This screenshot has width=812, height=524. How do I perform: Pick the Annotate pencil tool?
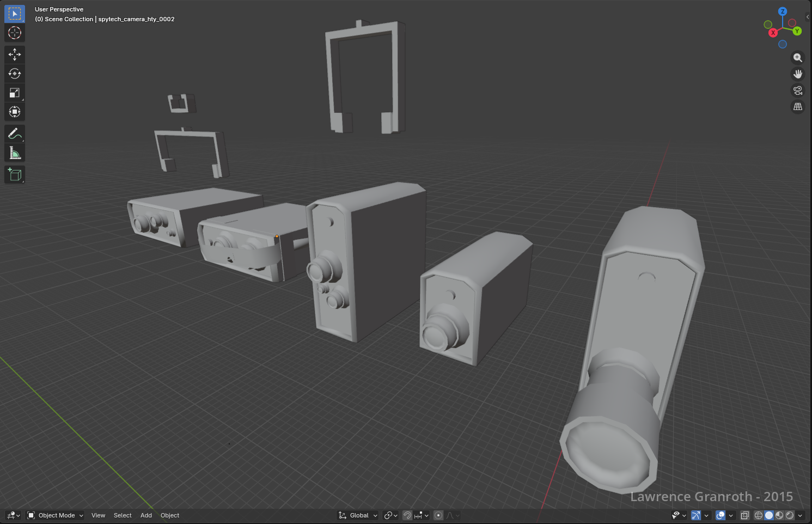click(15, 133)
